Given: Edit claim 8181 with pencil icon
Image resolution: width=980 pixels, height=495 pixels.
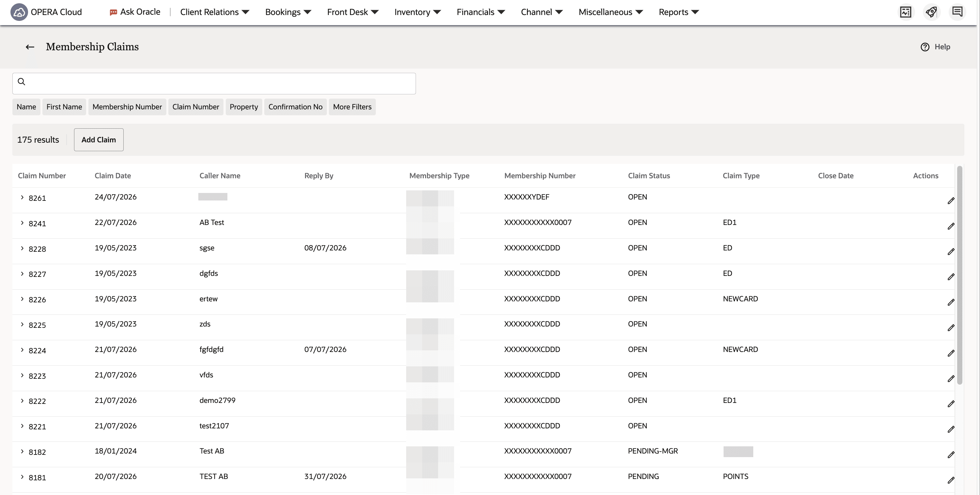Looking at the screenshot, I should click(951, 481).
